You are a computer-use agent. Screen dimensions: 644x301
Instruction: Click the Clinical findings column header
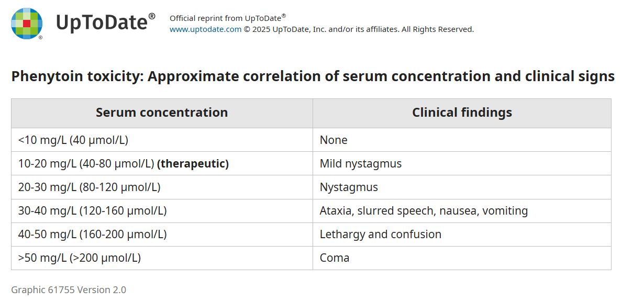pos(462,113)
